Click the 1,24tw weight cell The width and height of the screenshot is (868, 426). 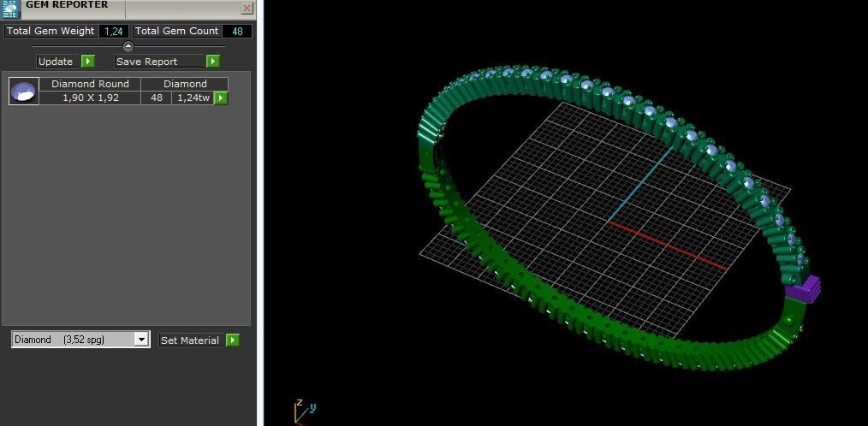(193, 98)
